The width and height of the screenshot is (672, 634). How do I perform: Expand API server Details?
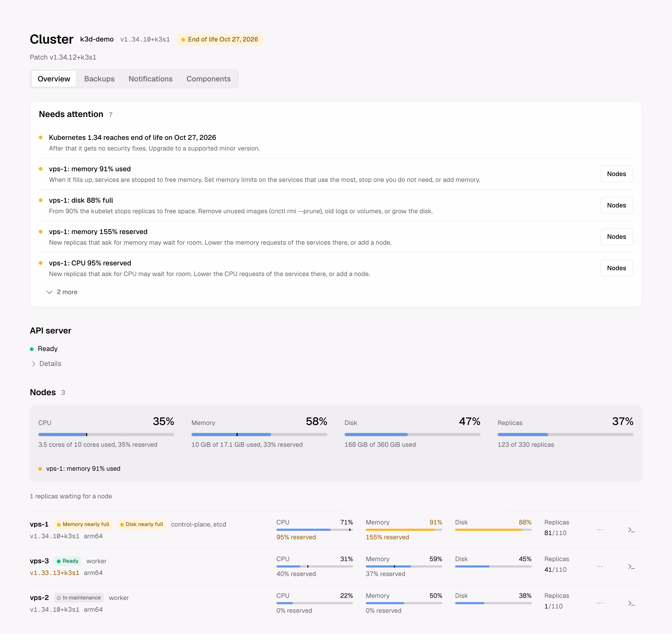[x=46, y=364]
